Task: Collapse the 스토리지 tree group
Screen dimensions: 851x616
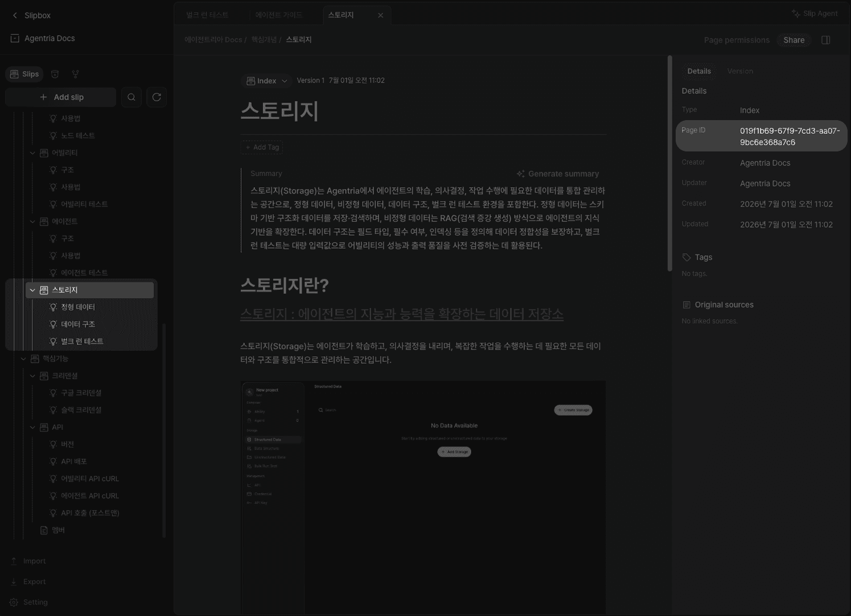Action: click(x=32, y=290)
